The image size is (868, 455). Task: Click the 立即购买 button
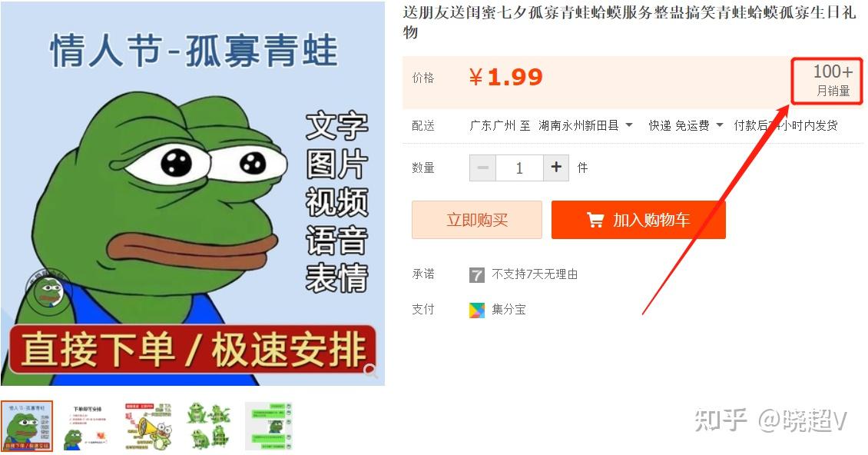click(476, 220)
